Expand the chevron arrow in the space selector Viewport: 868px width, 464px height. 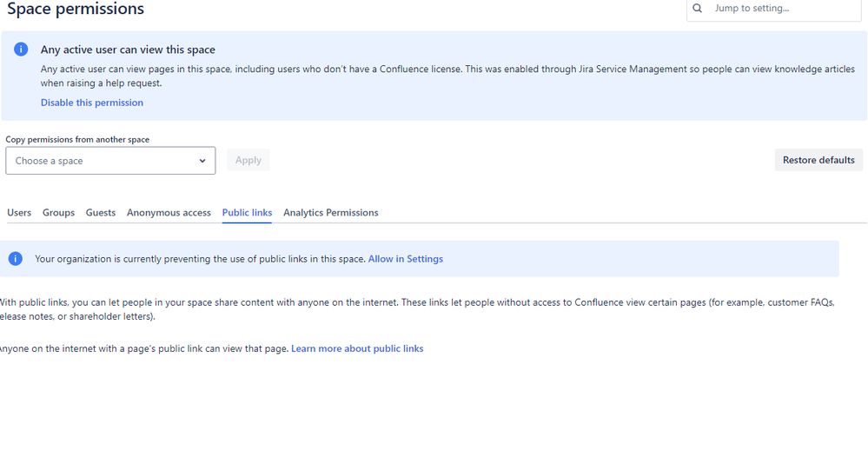[x=202, y=161]
